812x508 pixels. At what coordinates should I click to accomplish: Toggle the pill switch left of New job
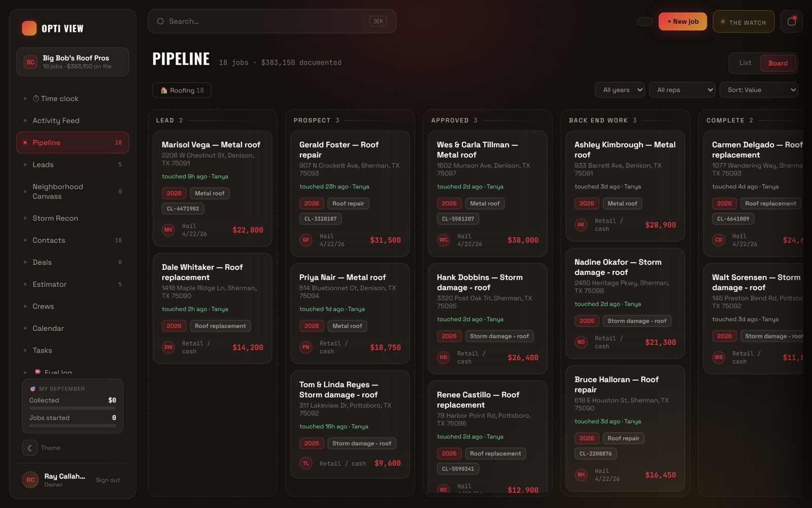click(645, 21)
